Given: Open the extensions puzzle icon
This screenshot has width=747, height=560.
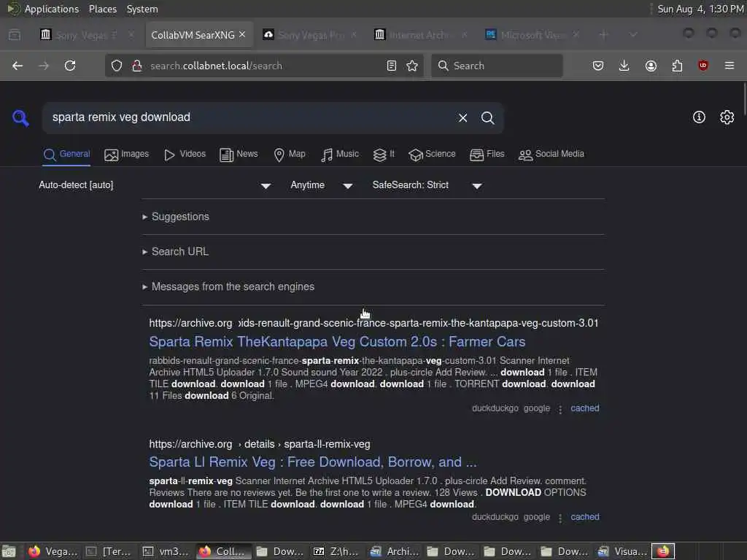Looking at the screenshot, I should click(677, 66).
